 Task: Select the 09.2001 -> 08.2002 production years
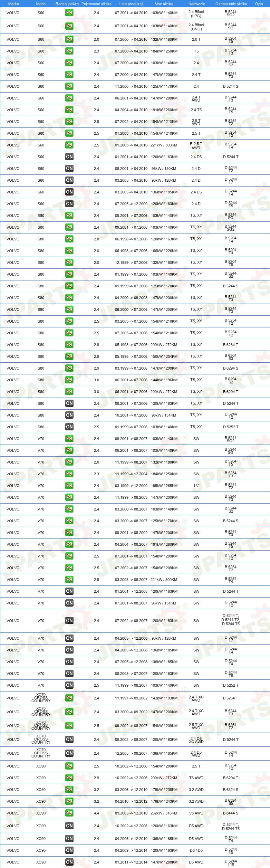coord(131,533)
